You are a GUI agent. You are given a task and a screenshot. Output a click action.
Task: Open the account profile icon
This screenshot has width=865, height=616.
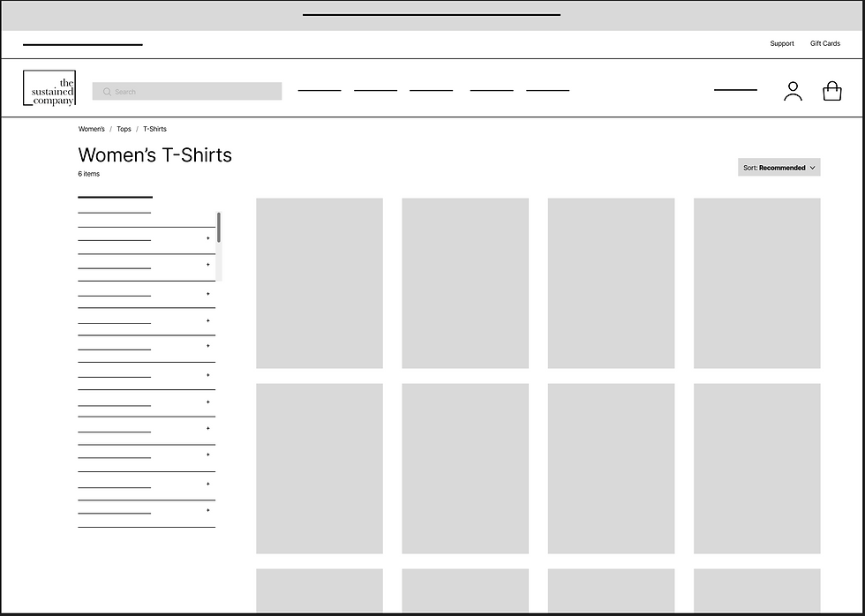(793, 90)
